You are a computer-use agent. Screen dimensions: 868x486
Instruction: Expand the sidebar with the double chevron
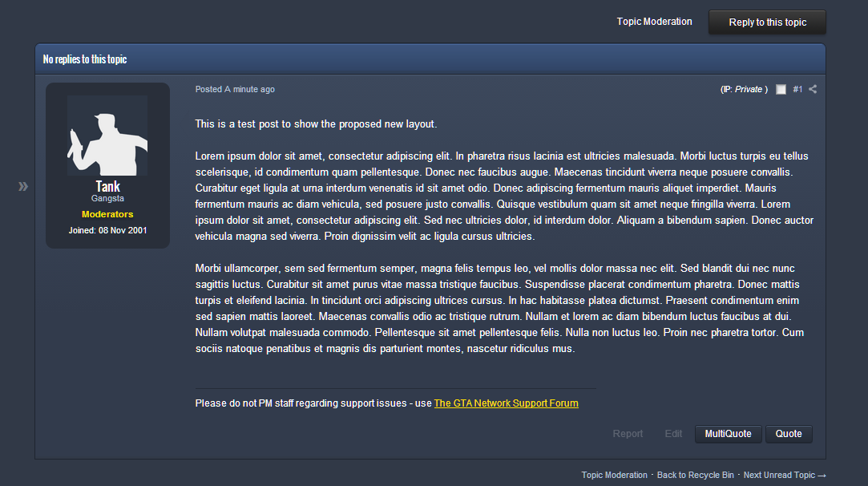[x=22, y=186]
